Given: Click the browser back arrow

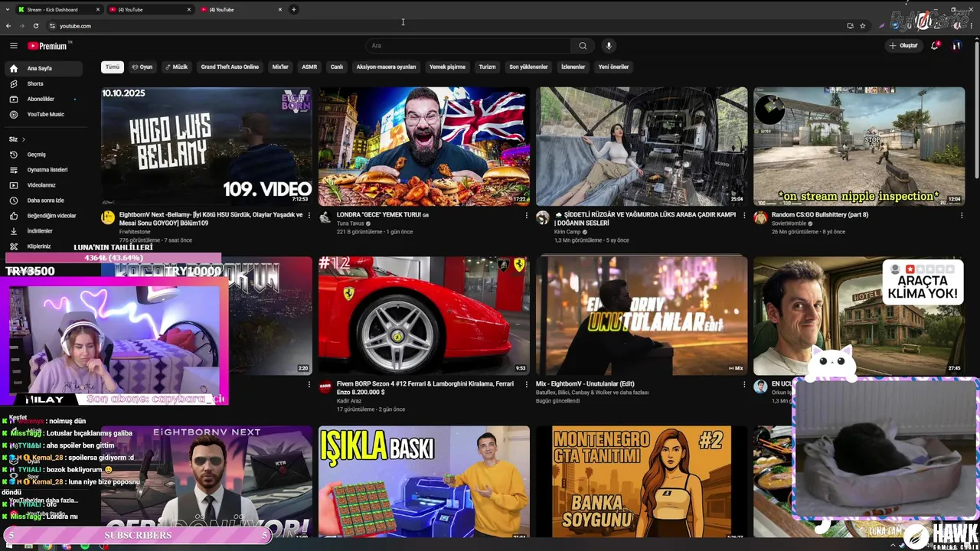Looking at the screenshot, I should (8, 26).
